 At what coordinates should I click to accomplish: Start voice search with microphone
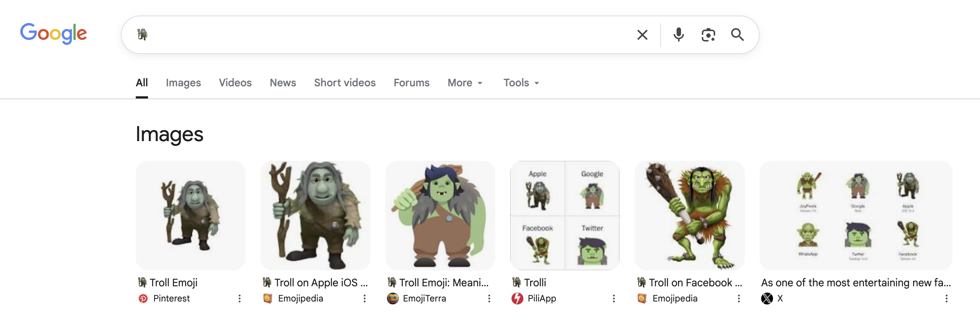[x=678, y=35]
